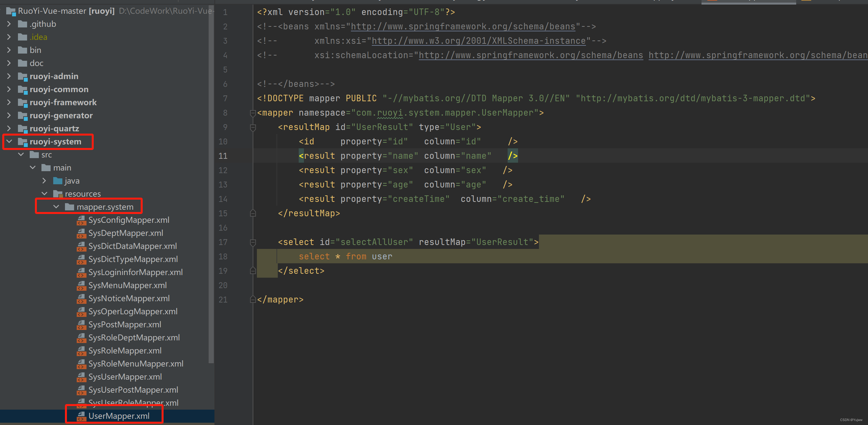Click the UserMapper.xml file icon
The width and height of the screenshot is (868, 425).
81,416
